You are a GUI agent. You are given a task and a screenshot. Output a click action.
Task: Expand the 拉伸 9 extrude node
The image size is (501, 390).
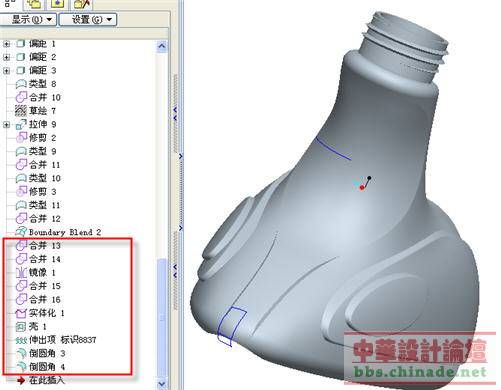tap(6, 125)
